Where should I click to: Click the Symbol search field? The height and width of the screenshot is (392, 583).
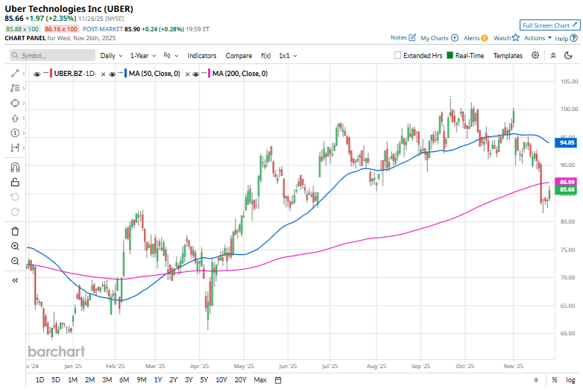click(x=52, y=55)
